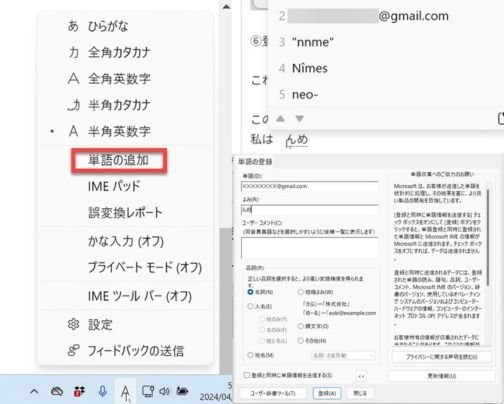The height and width of the screenshot is (404, 504).
Task: Click the 2024/04 date on the taskbar
Action: [215, 397]
